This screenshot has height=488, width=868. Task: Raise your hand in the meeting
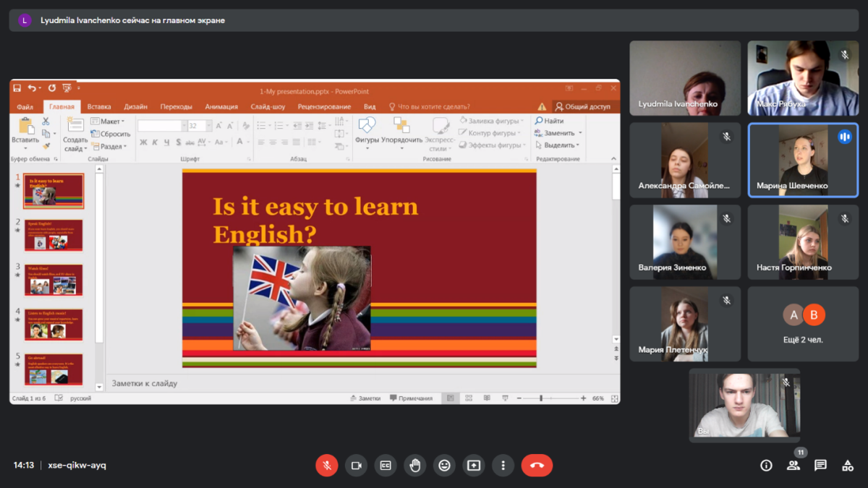click(x=415, y=466)
